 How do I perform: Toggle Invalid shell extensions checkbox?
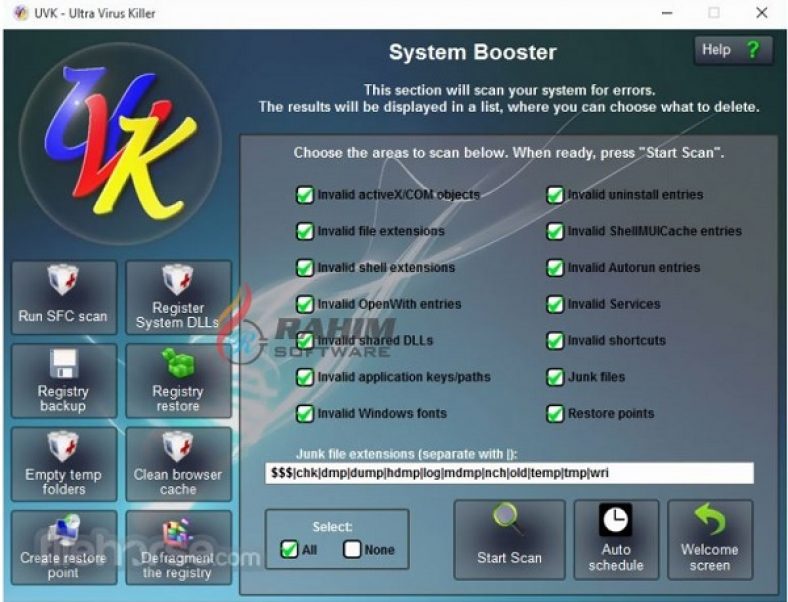pyautogui.click(x=305, y=268)
